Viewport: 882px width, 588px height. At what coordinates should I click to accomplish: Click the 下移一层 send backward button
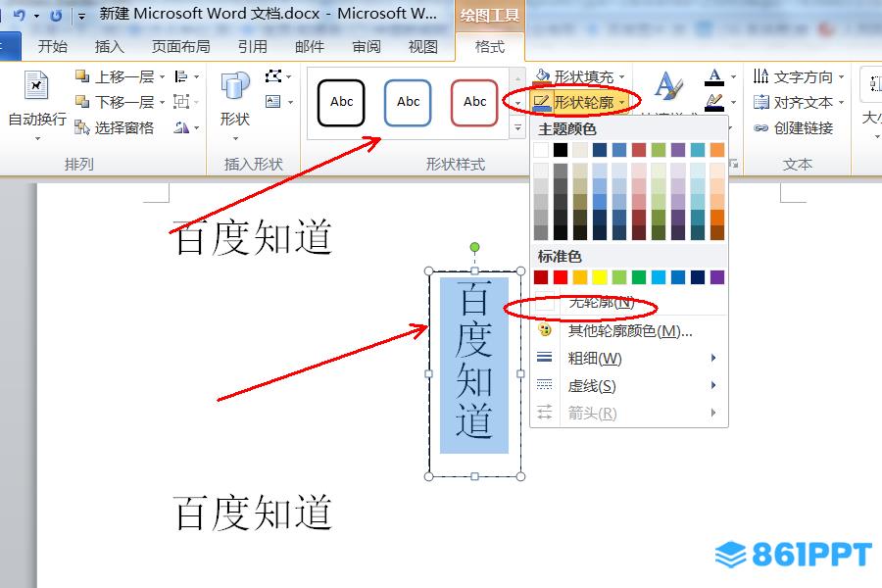click(x=115, y=102)
